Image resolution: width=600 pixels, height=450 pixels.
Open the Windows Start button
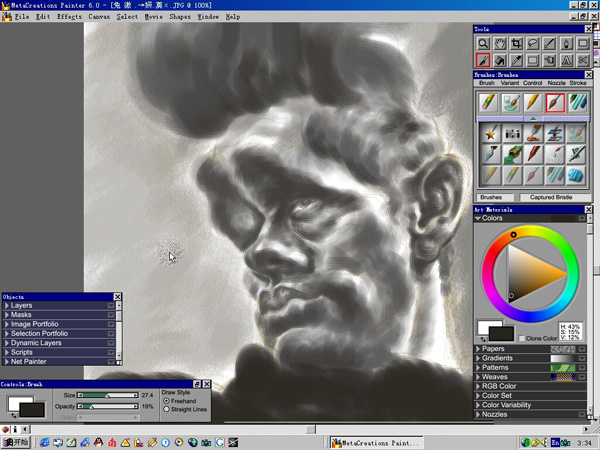(x=15, y=443)
